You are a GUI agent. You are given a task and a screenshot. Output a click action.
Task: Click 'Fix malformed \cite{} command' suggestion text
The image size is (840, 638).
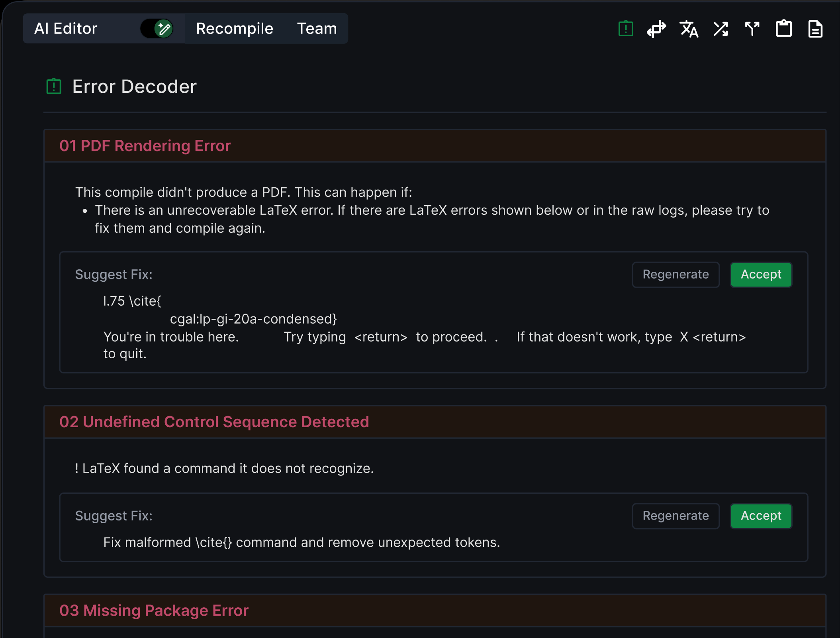click(x=302, y=542)
